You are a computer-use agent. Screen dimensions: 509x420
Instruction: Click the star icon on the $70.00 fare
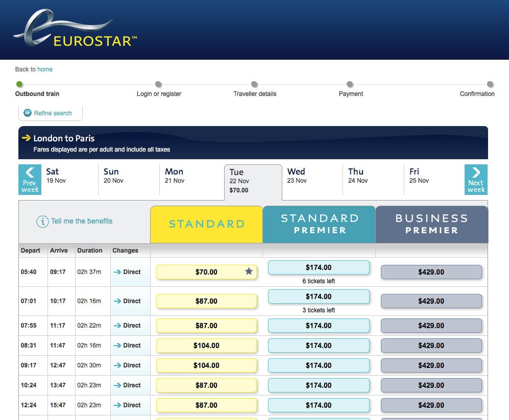[249, 271]
